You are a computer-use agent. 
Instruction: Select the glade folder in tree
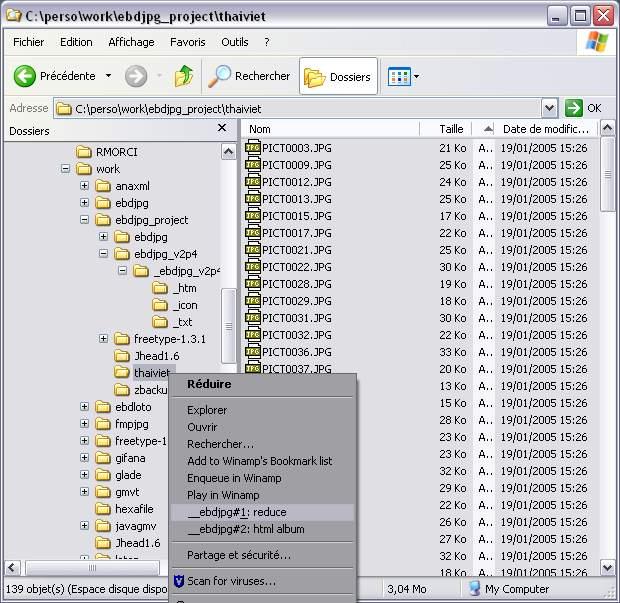click(x=128, y=475)
